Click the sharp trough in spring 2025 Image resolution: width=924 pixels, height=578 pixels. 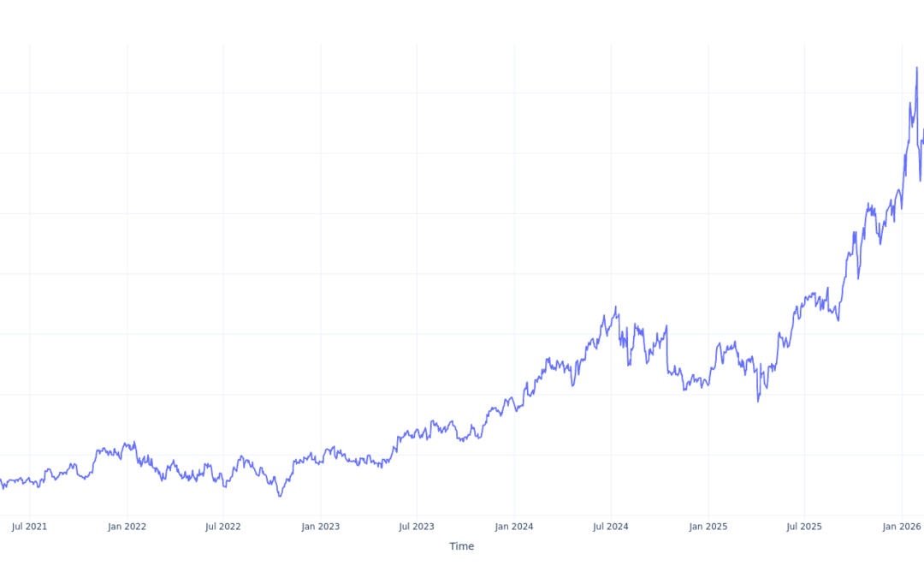pos(758,401)
